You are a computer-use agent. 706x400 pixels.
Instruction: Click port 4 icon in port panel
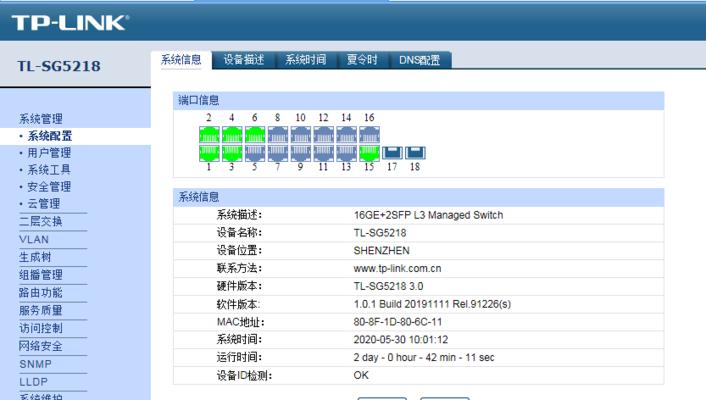point(232,135)
